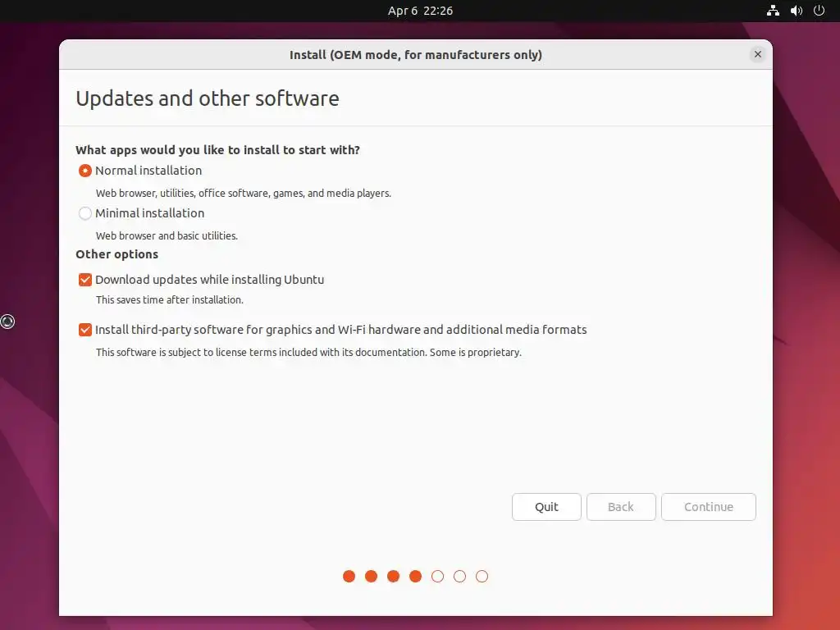840x630 pixels.
Task: Go to previous step with Back button
Action: [621, 507]
